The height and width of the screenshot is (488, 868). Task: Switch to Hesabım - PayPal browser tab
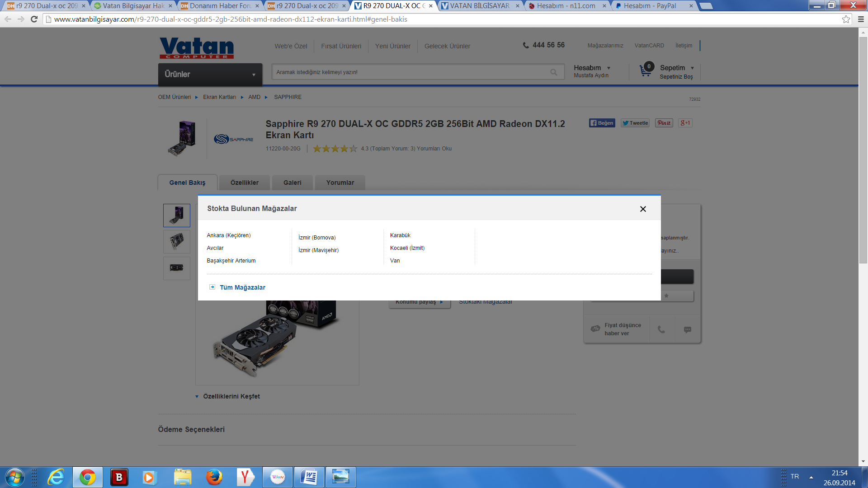(654, 6)
